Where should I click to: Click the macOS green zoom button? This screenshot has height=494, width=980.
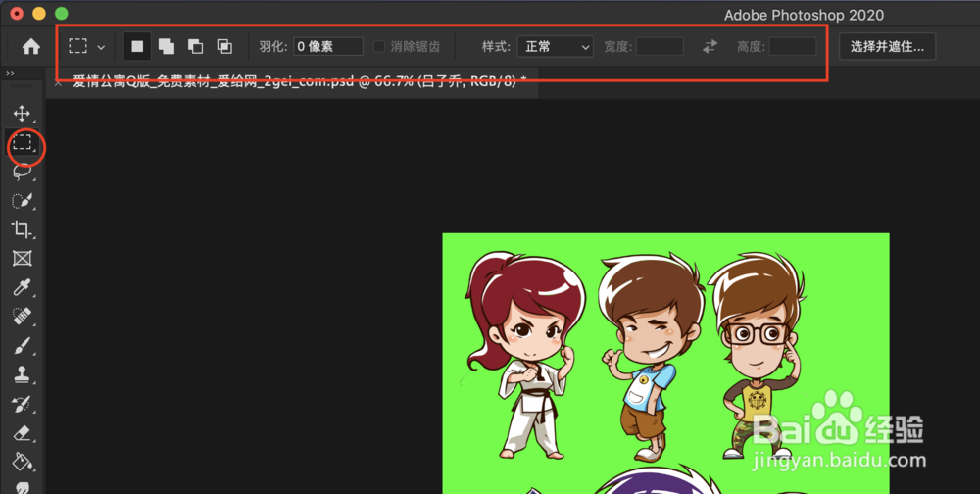tap(61, 13)
